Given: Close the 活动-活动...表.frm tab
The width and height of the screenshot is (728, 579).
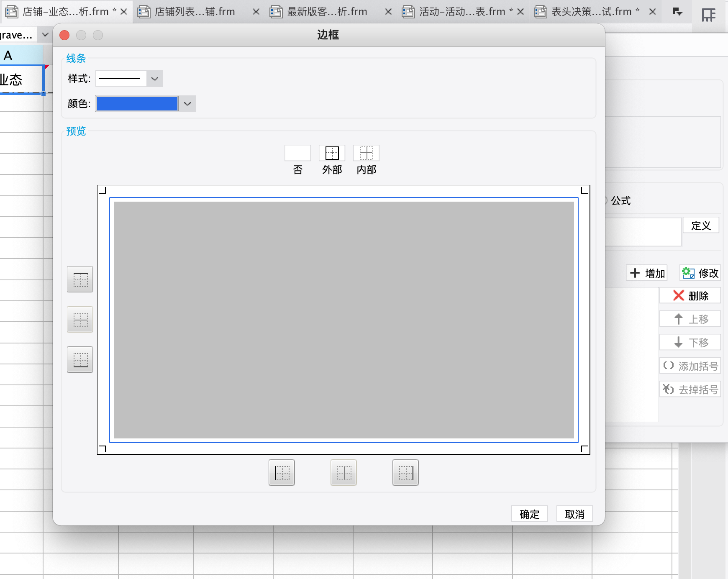Looking at the screenshot, I should pyautogui.click(x=520, y=12).
